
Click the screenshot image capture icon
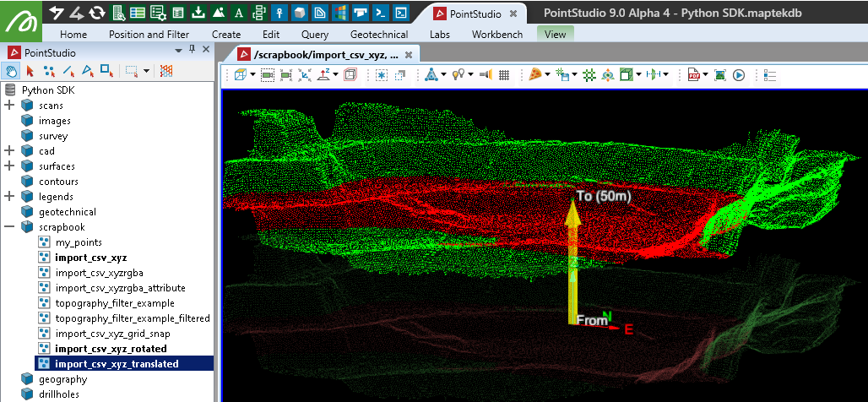click(720, 75)
